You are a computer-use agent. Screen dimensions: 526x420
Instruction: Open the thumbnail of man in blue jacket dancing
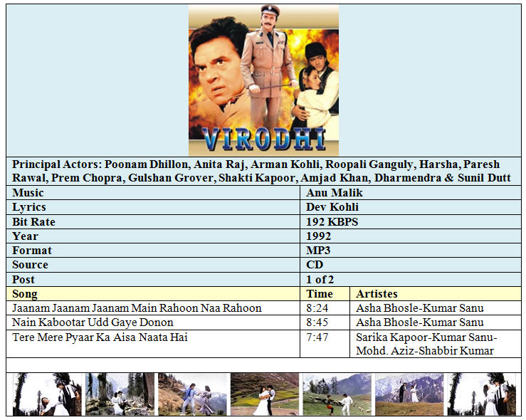(193, 394)
